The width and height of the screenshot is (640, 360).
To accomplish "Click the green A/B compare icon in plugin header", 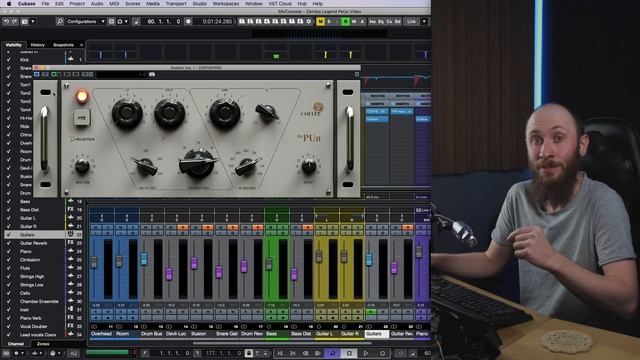I will 56,74.
